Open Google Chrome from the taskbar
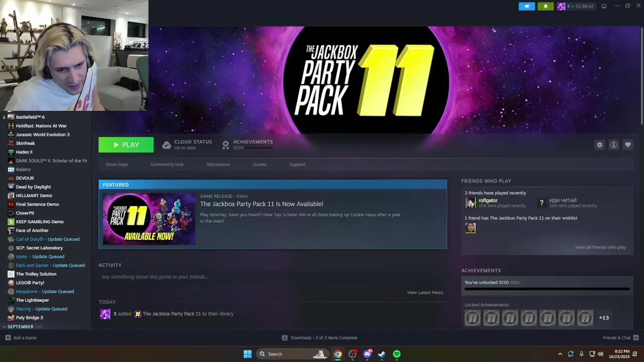This screenshot has height=362, width=644. click(x=338, y=354)
